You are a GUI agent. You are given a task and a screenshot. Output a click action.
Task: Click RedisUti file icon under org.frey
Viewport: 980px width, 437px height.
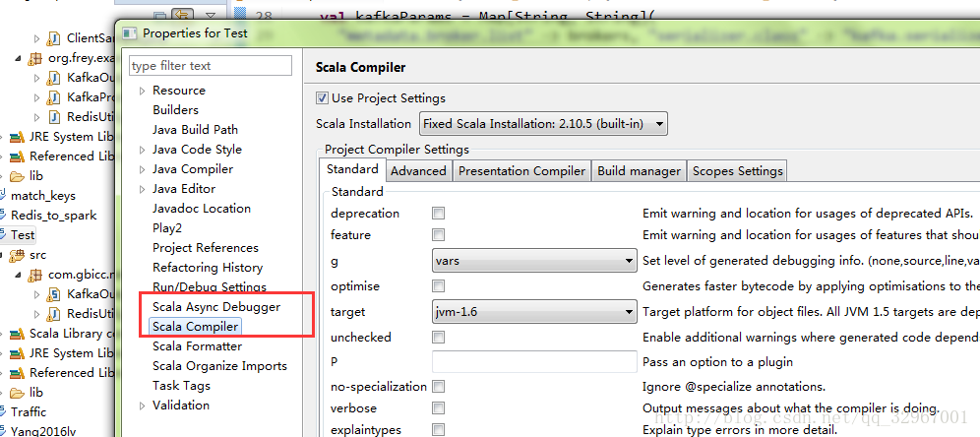[54, 117]
